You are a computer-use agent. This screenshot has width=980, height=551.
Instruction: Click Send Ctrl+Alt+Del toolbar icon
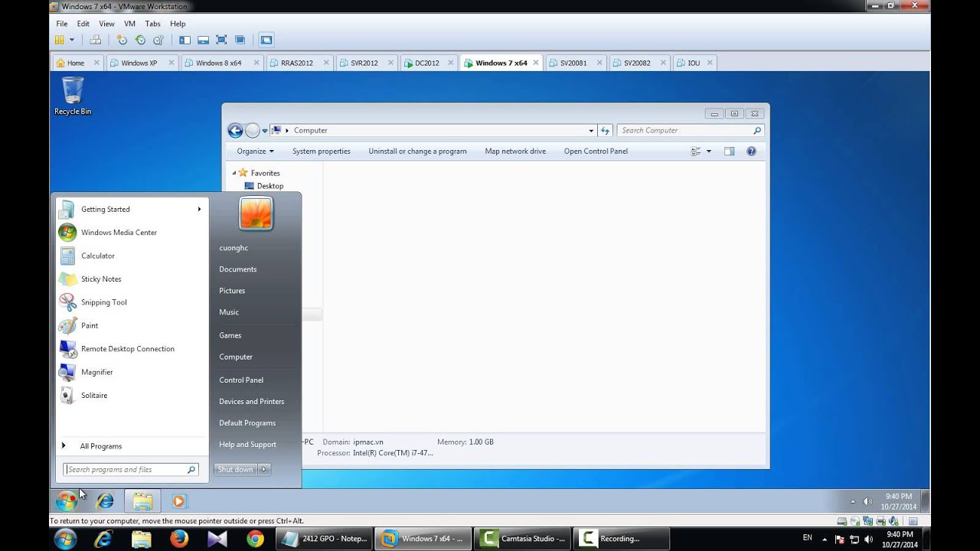[95, 40]
